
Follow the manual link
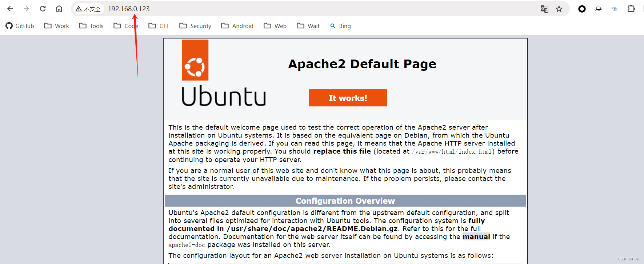(476, 237)
